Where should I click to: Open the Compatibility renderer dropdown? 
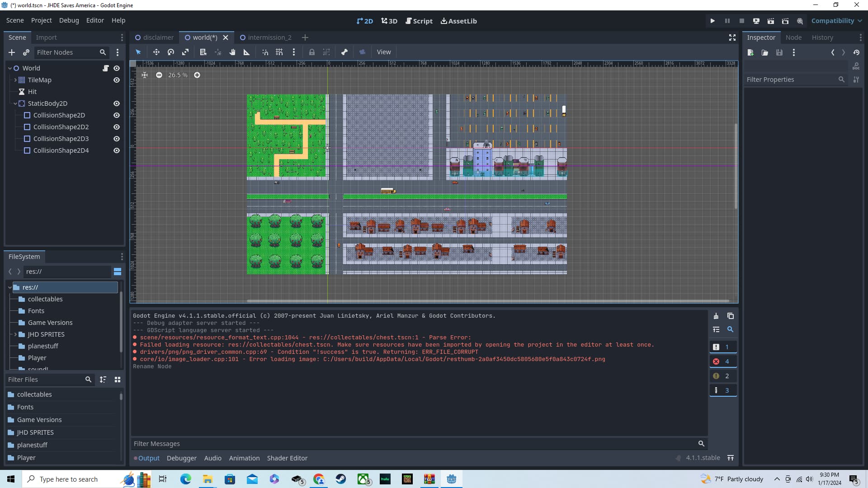[x=836, y=21]
